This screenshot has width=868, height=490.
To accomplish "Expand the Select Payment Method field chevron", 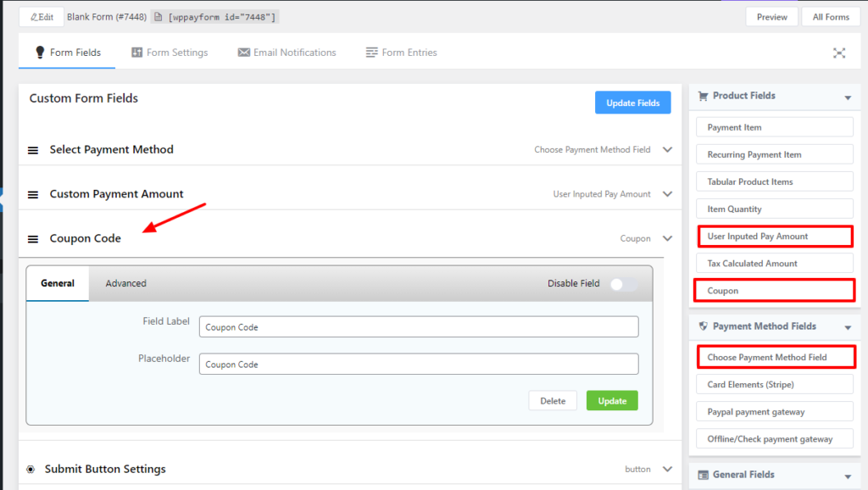I will pos(667,149).
